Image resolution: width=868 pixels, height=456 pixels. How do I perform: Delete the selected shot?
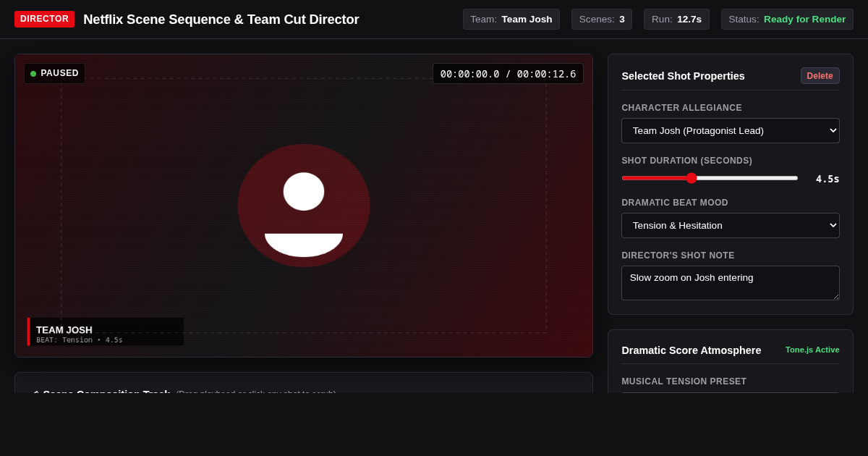pos(820,76)
